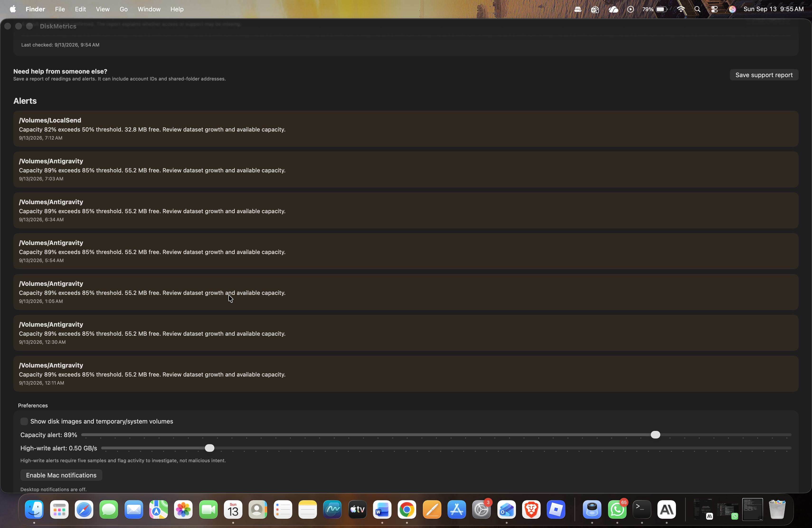Open the Spotlight search icon

(697, 9)
